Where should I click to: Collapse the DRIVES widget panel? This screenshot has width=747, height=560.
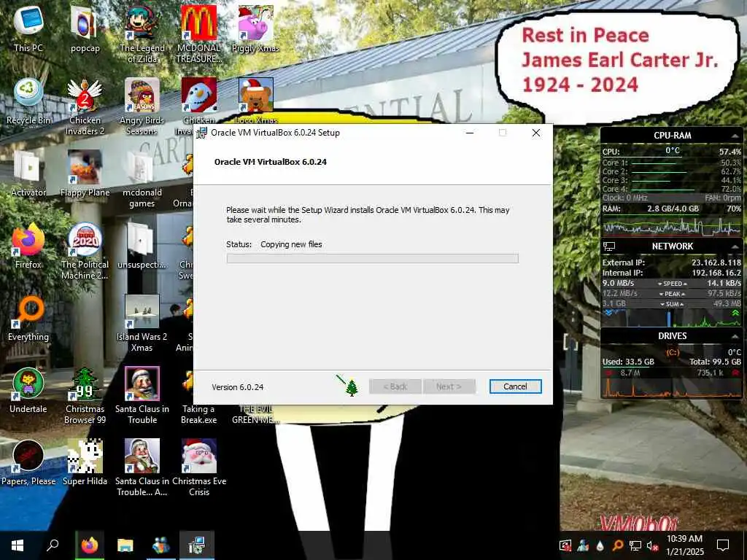[x=735, y=336]
